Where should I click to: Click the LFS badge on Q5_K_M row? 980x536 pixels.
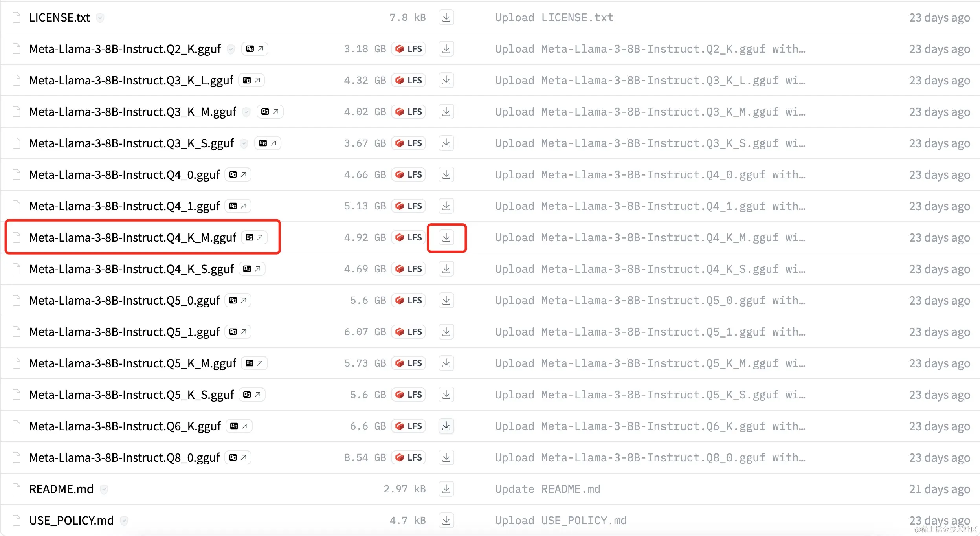409,363
